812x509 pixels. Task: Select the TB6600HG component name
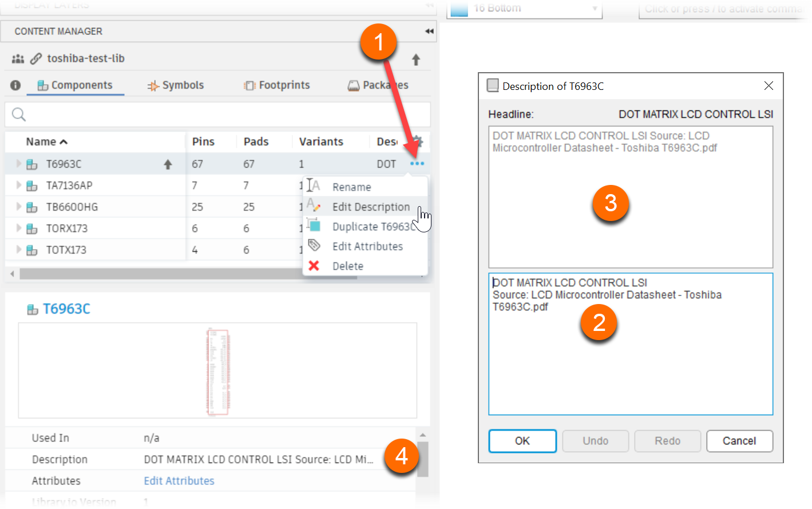pos(72,207)
